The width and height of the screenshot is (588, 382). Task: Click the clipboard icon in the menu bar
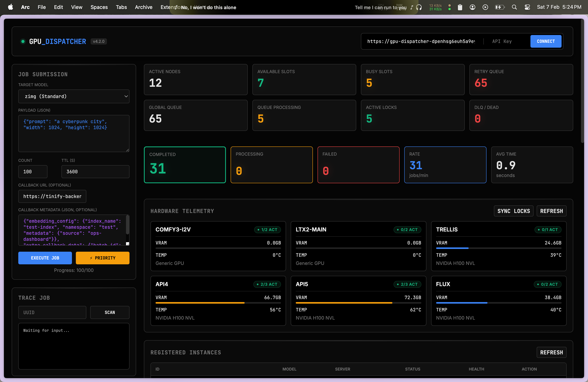[460, 7]
